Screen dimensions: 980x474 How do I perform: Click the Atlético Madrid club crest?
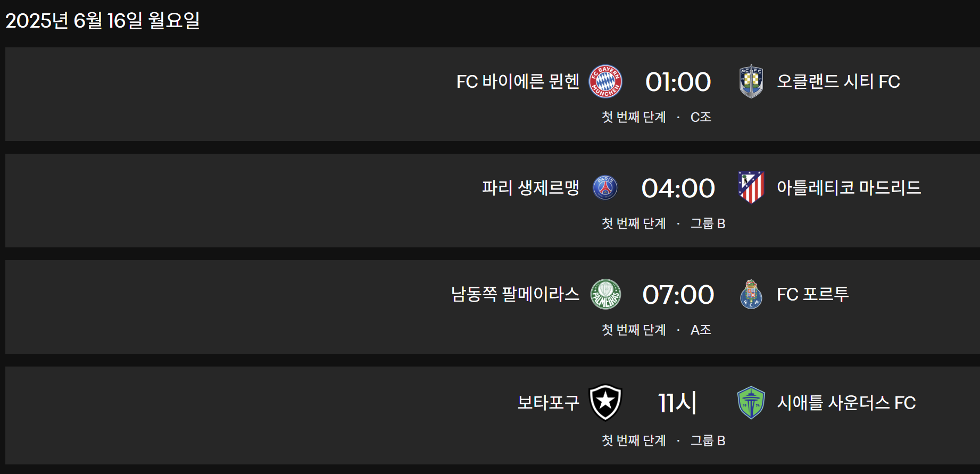pos(750,188)
